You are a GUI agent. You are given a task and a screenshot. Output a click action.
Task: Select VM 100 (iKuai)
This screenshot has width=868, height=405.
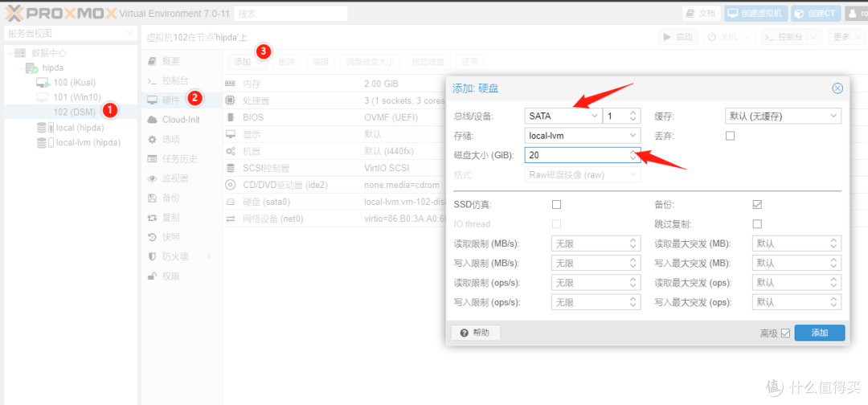pyautogui.click(x=74, y=83)
